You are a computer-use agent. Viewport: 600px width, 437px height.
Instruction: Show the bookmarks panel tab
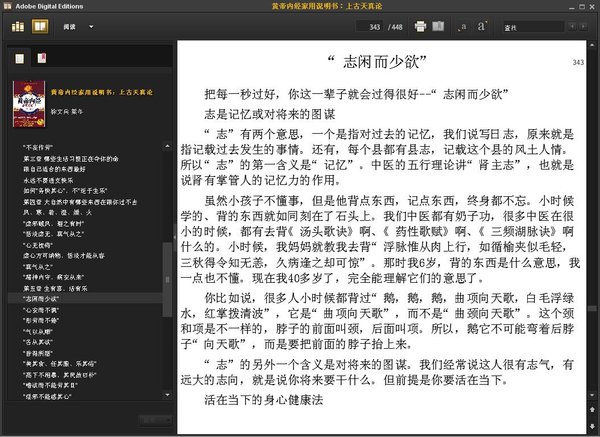click(42, 58)
